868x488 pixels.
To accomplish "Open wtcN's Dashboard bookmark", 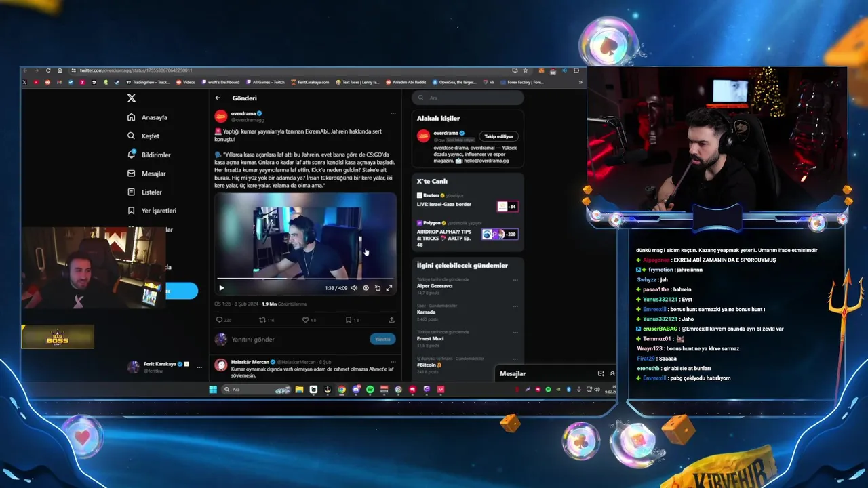I will click(219, 82).
